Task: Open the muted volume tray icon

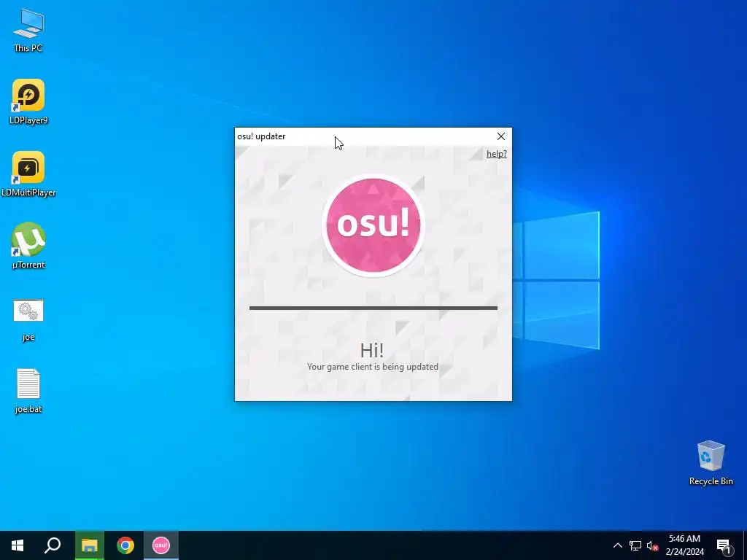Action: (652, 545)
